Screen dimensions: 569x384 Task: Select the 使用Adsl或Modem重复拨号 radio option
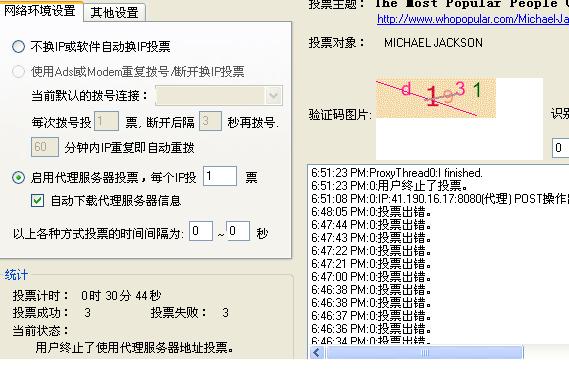18,72
